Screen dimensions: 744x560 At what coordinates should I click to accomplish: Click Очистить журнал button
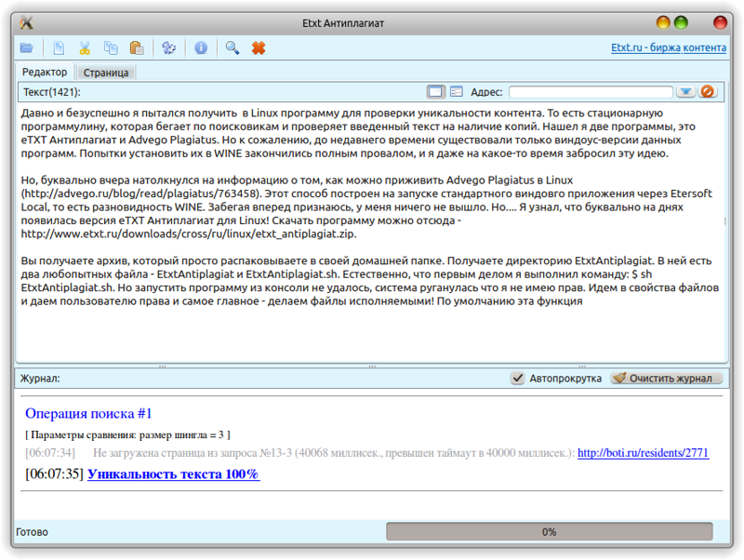point(666,379)
